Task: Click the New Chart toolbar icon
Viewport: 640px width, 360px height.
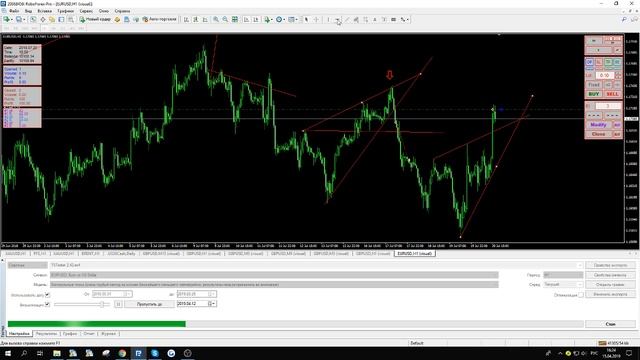Action: tap(7, 19)
